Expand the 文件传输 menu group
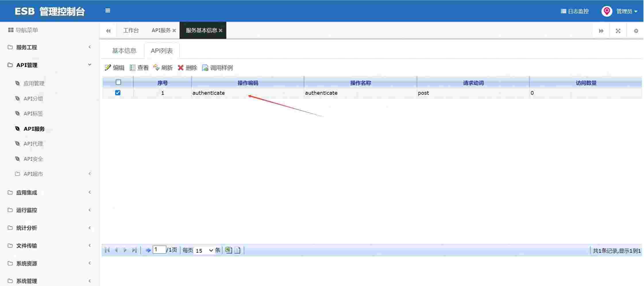Image resolution: width=644 pixels, height=286 pixels. pos(49,246)
